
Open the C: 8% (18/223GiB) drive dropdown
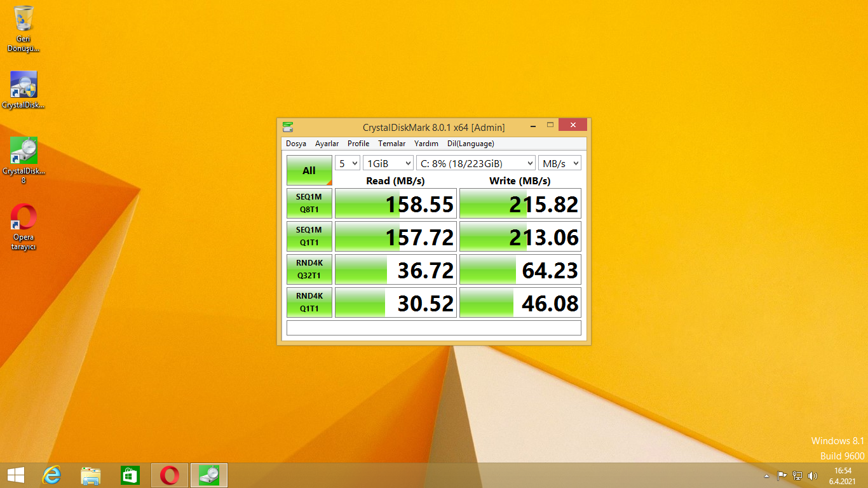[476, 163]
